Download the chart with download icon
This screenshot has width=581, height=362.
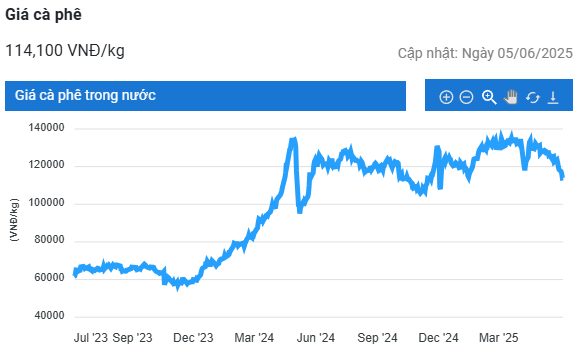coord(553,97)
